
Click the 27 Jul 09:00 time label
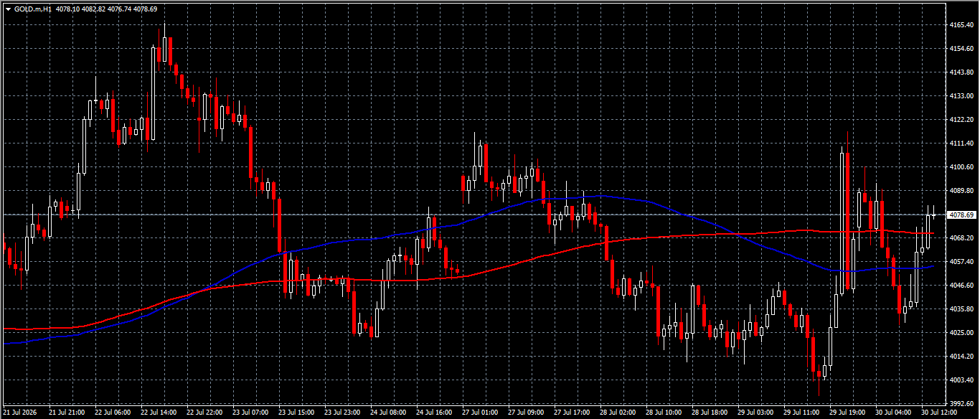526,413
